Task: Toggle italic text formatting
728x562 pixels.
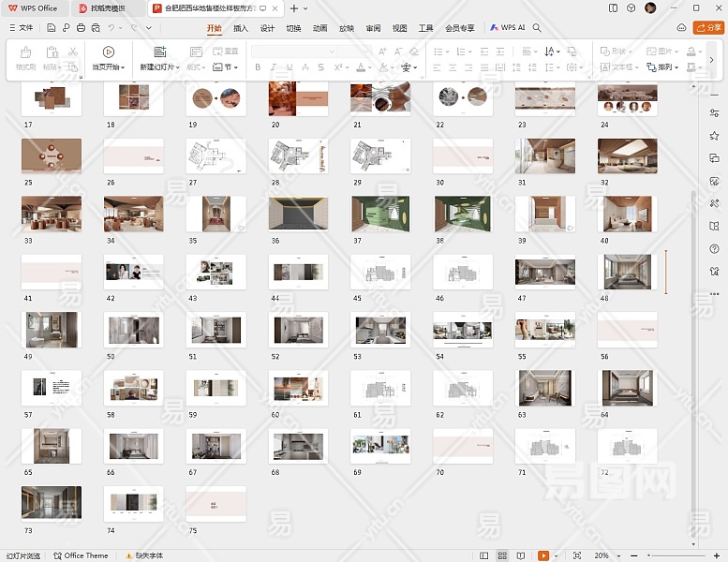Action: point(274,67)
